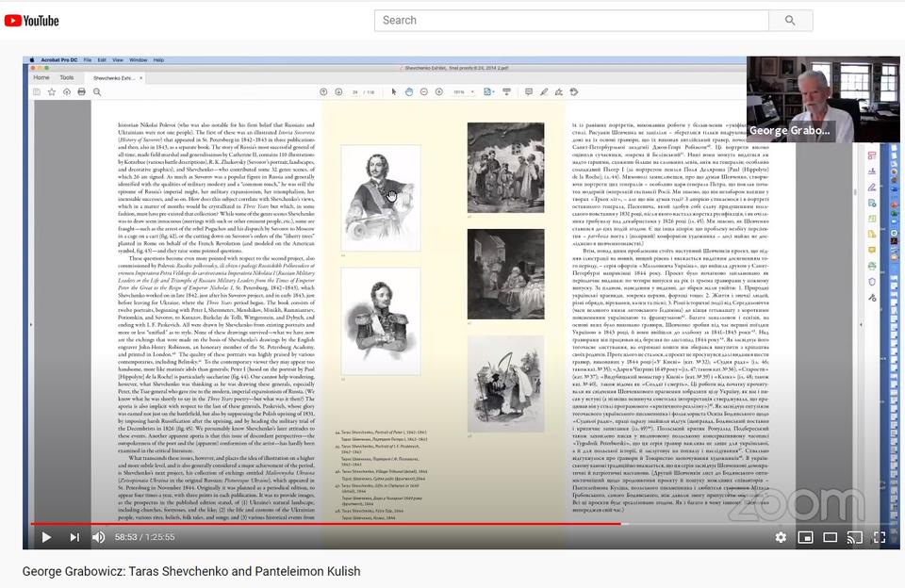This screenshot has width=905, height=588.
Task: Click the stamp tag icon
Action: (574, 91)
